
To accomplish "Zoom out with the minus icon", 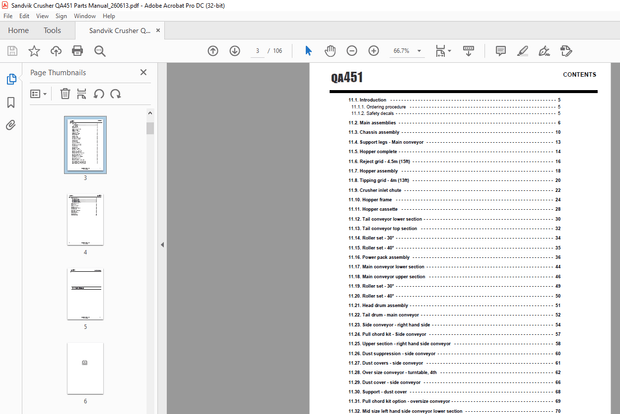I will click(352, 51).
